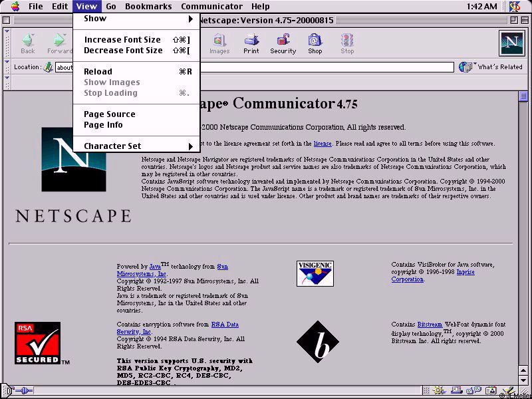Click the large Netscape logo image
Image resolution: width=532 pixels, height=399 pixels.
(74, 159)
